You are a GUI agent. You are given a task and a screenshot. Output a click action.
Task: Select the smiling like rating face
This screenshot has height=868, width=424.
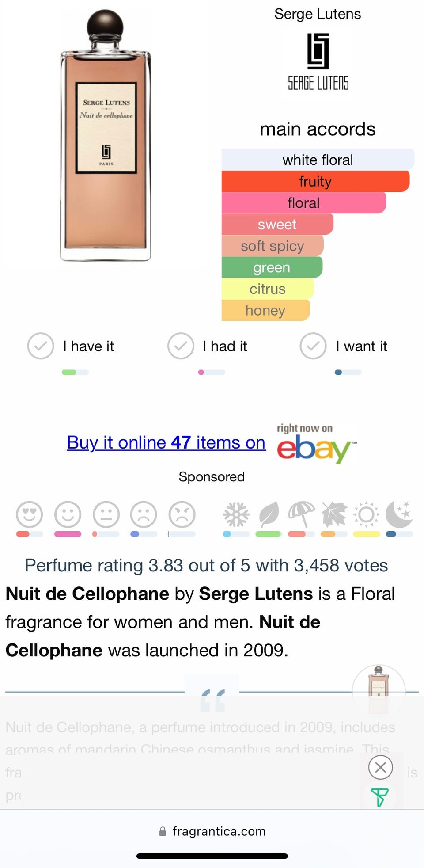click(x=68, y=514)
